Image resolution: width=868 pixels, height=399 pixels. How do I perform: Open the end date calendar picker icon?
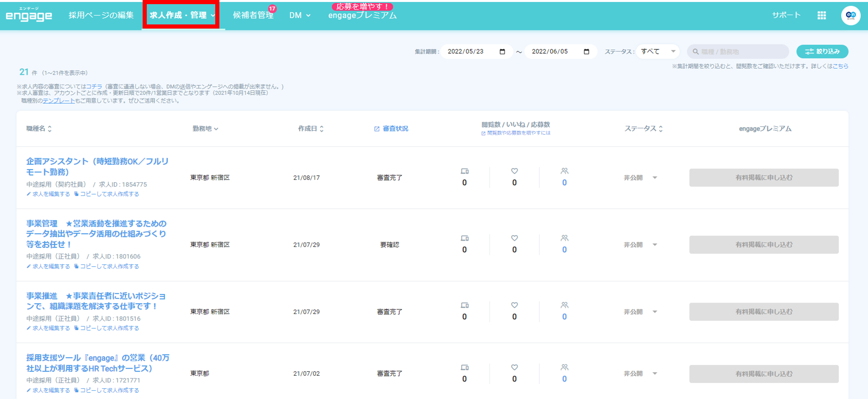pyautogui.click(x=586, y=51)
